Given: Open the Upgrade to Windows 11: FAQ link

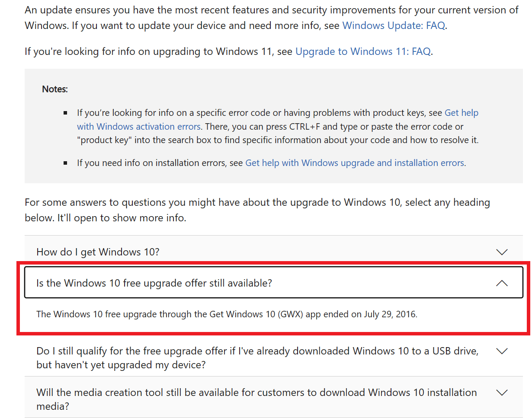Looking at the screenshot, I should (x=363, y=51).
